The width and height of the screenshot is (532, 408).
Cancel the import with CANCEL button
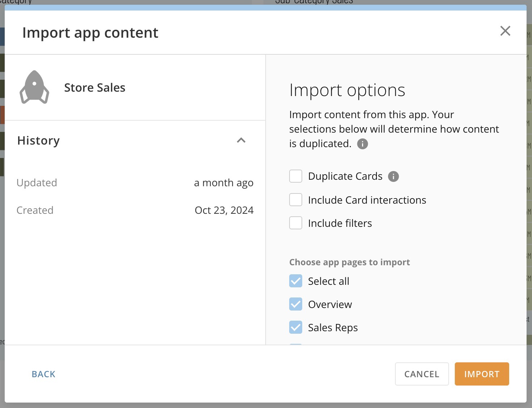[422, 374]
